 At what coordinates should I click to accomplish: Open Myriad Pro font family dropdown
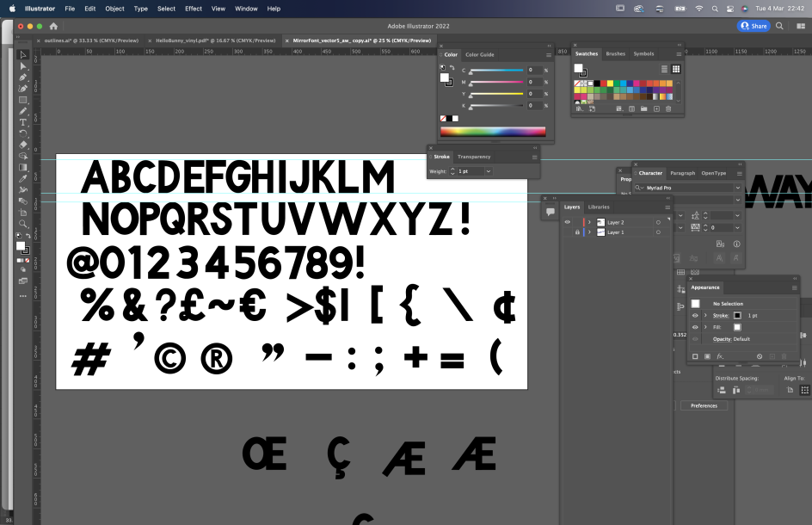point(737,188)
